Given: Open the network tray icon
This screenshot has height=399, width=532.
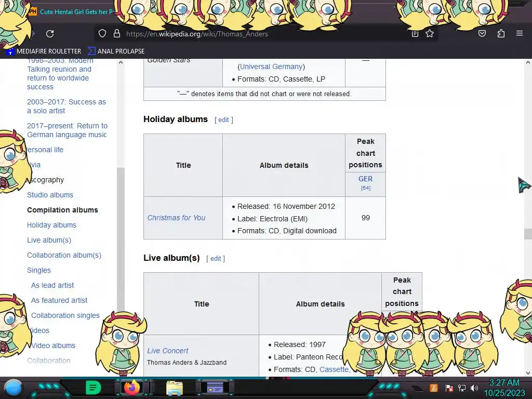Looking at the screenshot, I should [x=462, y=388].
